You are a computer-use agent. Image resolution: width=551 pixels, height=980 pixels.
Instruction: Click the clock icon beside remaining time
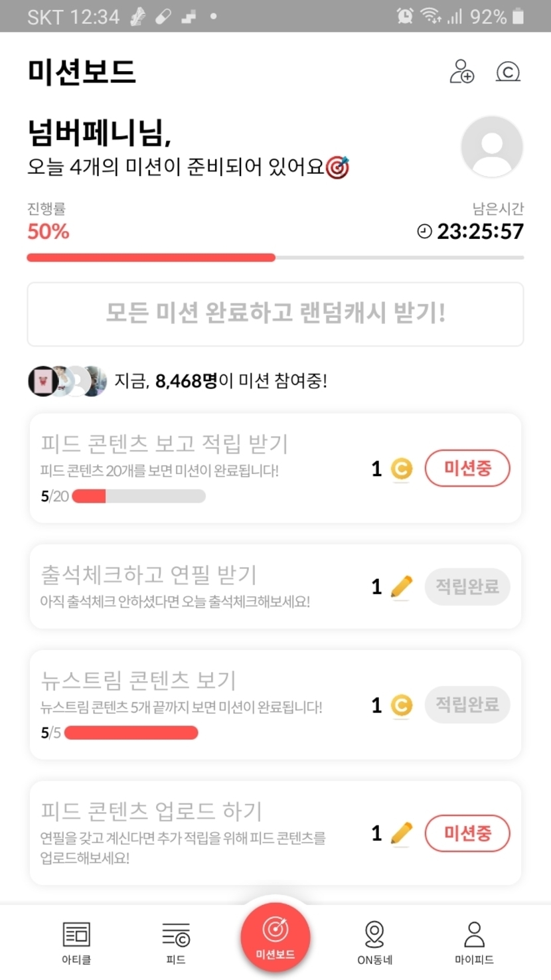(x=424, y=232)
